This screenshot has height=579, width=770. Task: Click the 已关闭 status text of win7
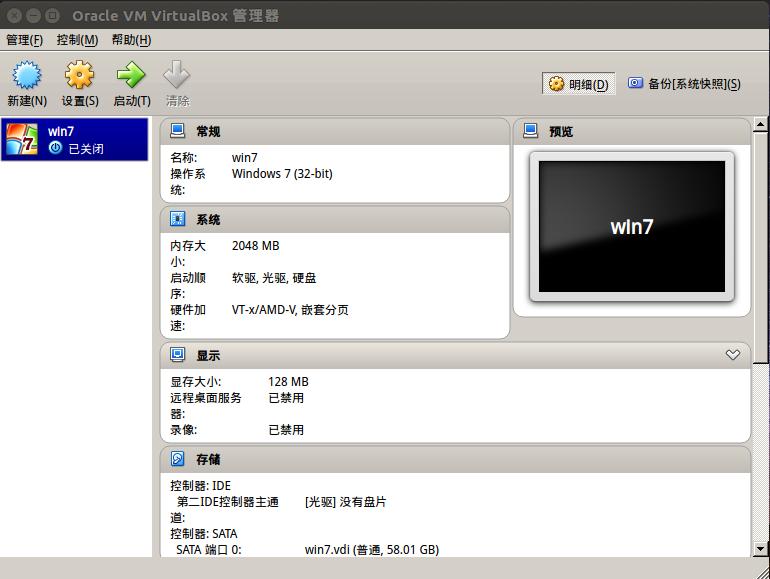point(86,148)
